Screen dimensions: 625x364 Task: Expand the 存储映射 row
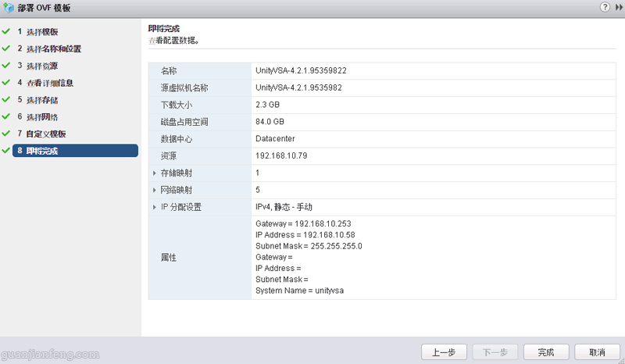(154, 173)
